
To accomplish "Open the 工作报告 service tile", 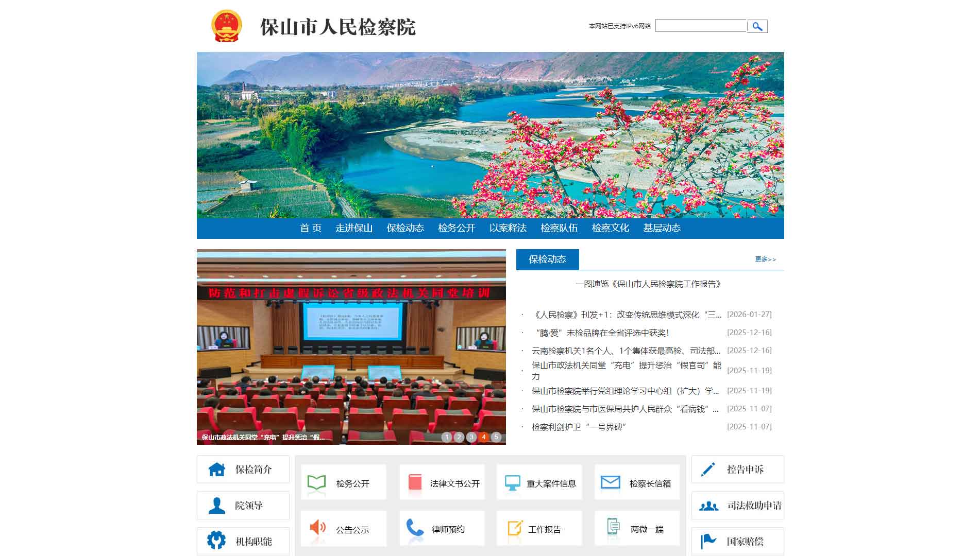I will (x=539, y=528).
